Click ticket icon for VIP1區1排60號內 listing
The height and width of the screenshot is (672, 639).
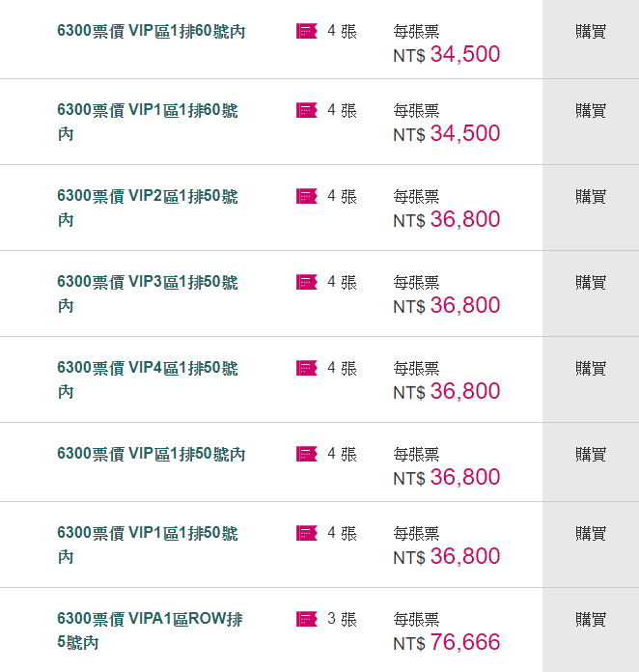(x=307, y=110)
